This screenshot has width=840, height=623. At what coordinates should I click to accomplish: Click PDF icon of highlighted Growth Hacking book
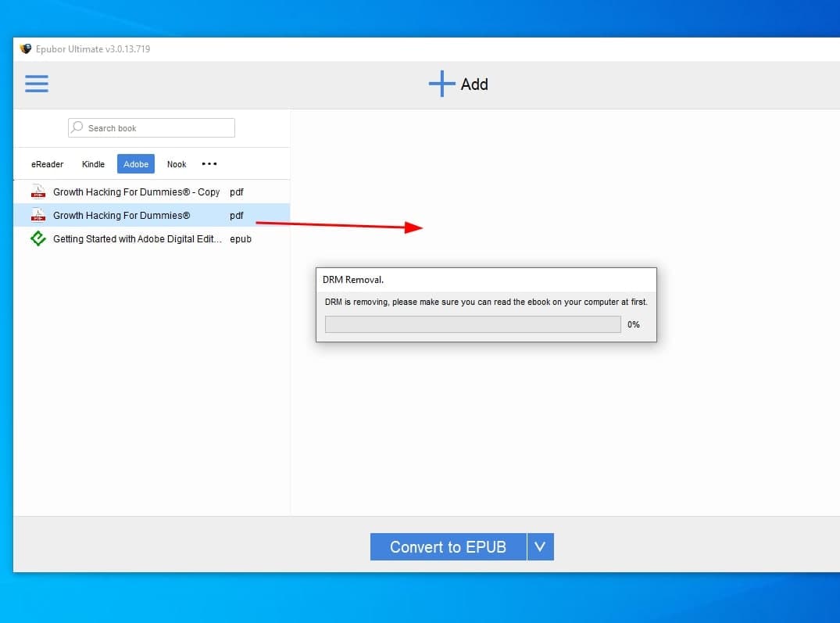[38, 215]
